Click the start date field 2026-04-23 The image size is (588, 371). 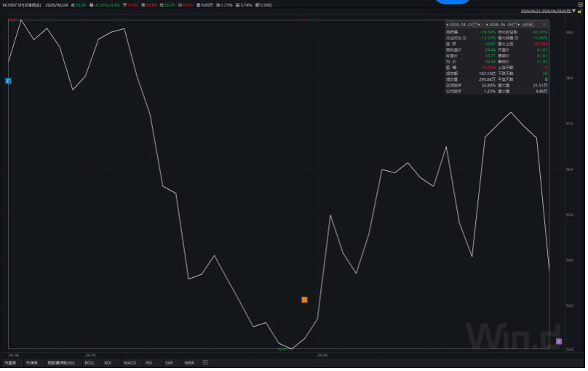(461, 24)
